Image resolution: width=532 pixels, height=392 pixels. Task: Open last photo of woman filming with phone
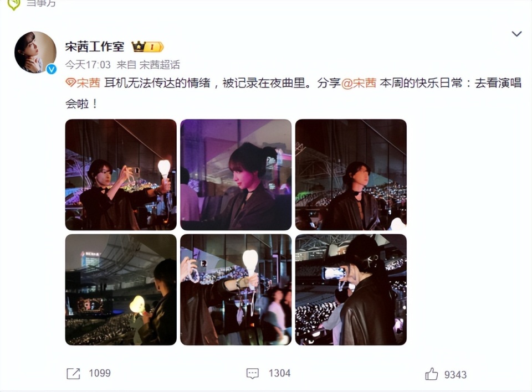(x=351, y=290)
